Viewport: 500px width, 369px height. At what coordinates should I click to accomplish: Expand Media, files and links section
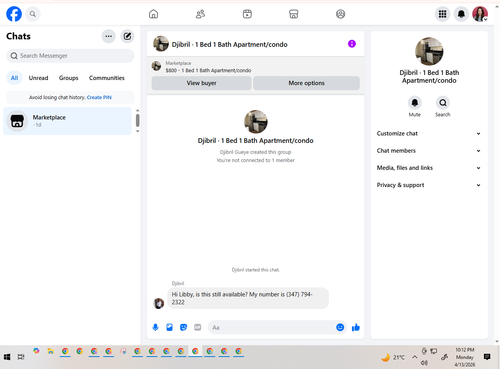point(429,168)
